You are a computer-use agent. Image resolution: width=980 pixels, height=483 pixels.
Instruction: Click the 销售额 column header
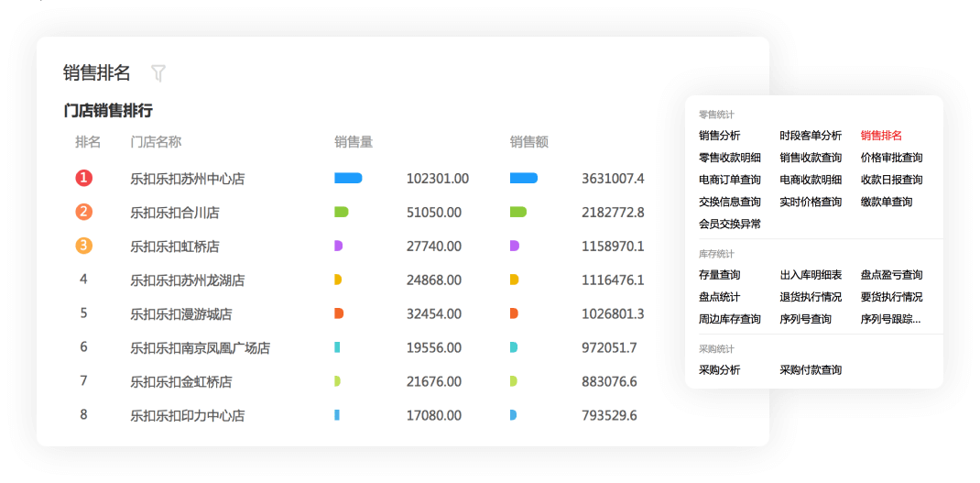[529, 142]
